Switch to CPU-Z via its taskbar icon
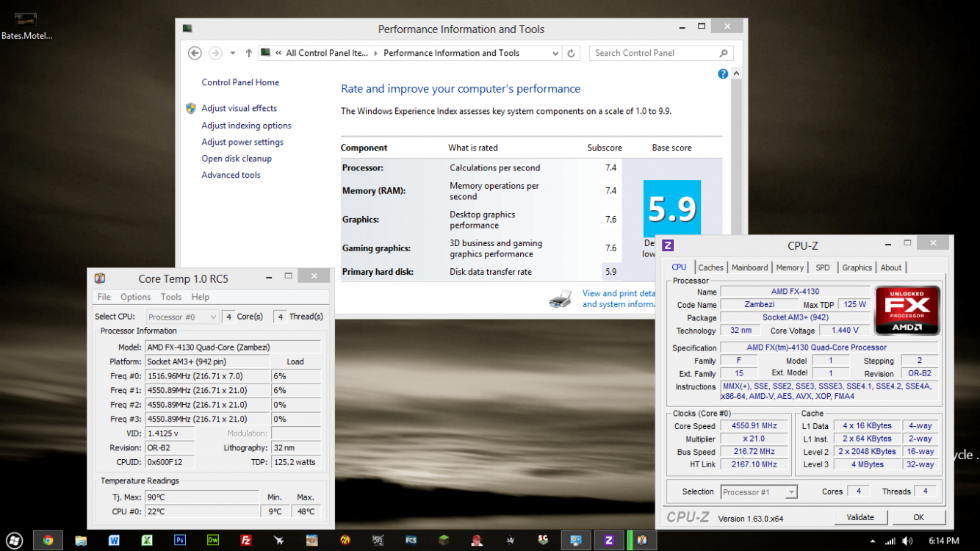 coord(609,540)
